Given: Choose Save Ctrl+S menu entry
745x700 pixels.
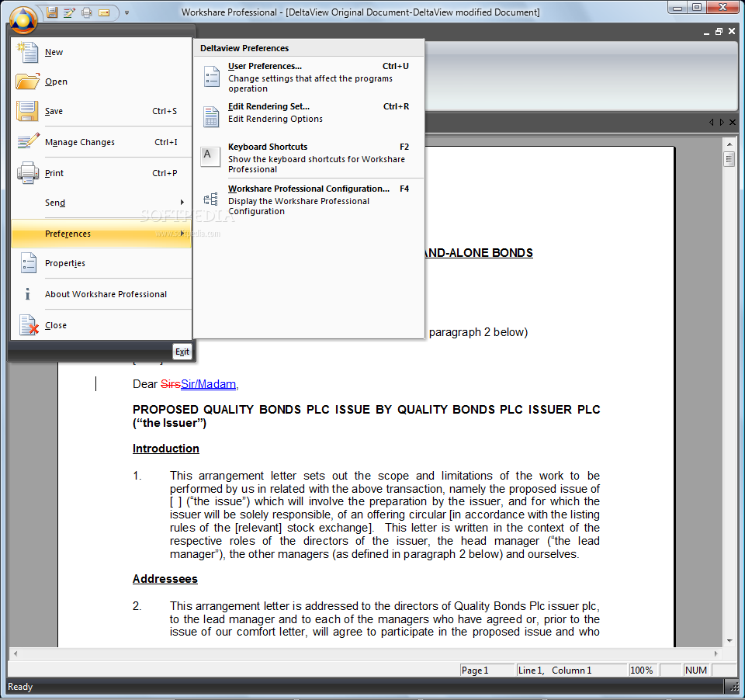Looking at the screenshot, I should coord(102,111).
